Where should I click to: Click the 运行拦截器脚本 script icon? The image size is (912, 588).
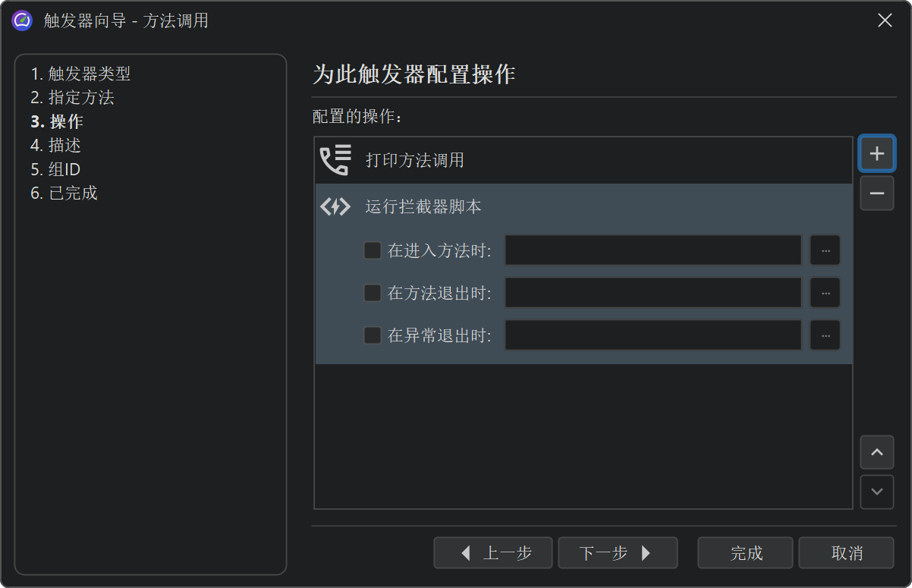point(335,206)
